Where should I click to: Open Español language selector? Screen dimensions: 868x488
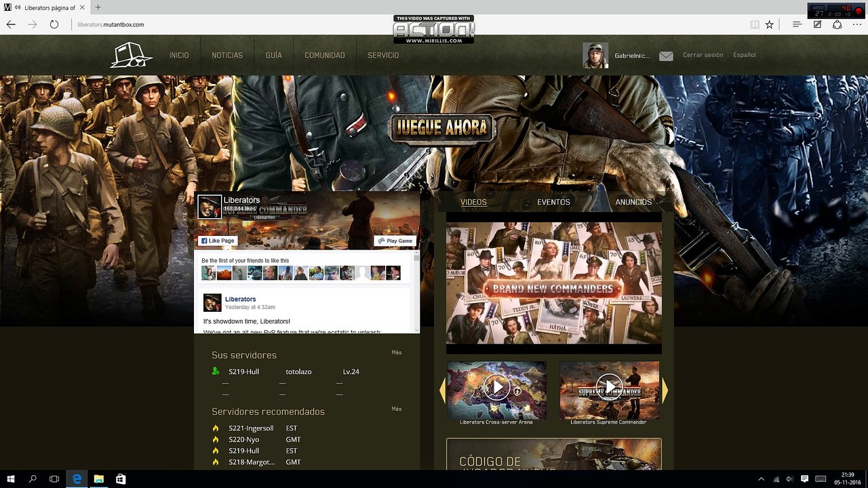click(x=744, y=55)
